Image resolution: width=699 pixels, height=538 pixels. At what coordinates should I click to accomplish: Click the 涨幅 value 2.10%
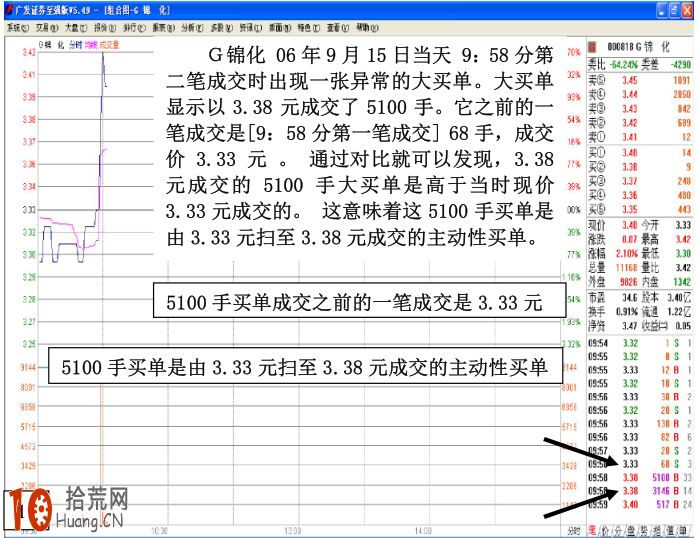pos(627,254)
